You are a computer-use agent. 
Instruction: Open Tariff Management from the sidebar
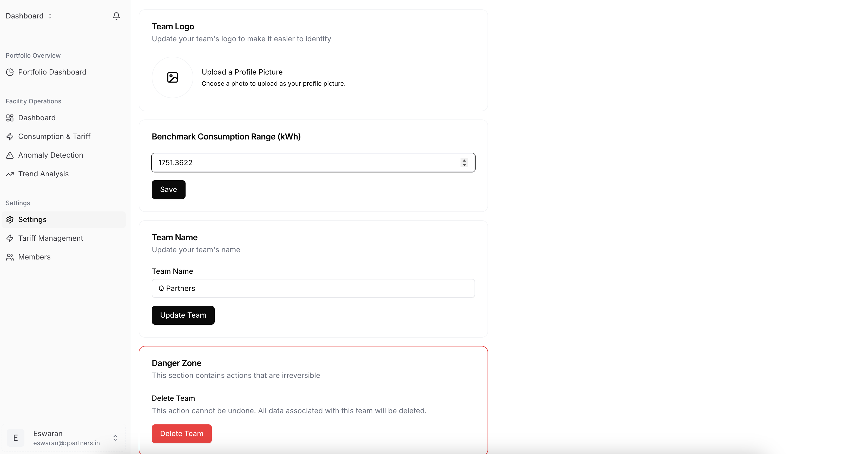point(50,238)
